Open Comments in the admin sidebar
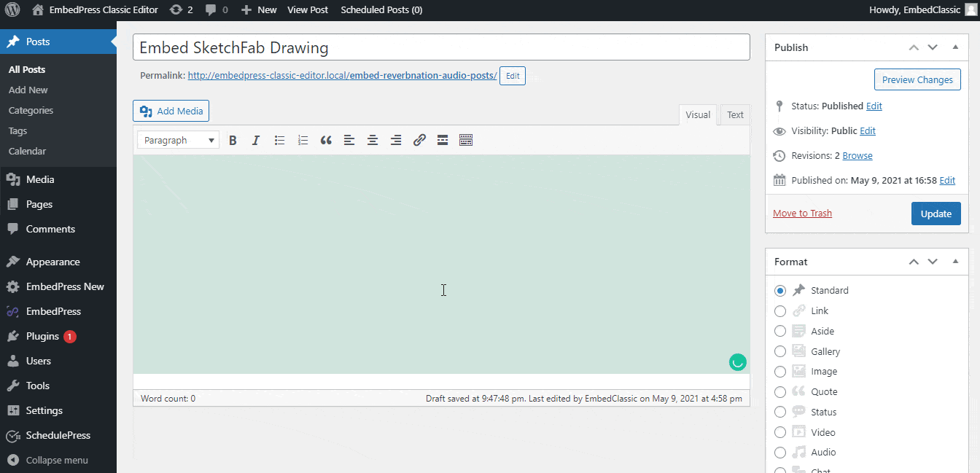This screenshot has height=473, width=980. pos(58,229)
